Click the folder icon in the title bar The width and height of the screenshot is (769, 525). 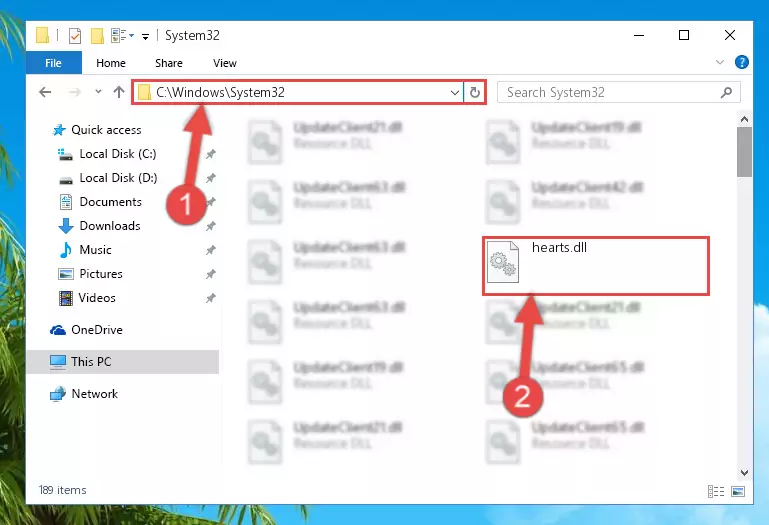(x=43, y=35)
